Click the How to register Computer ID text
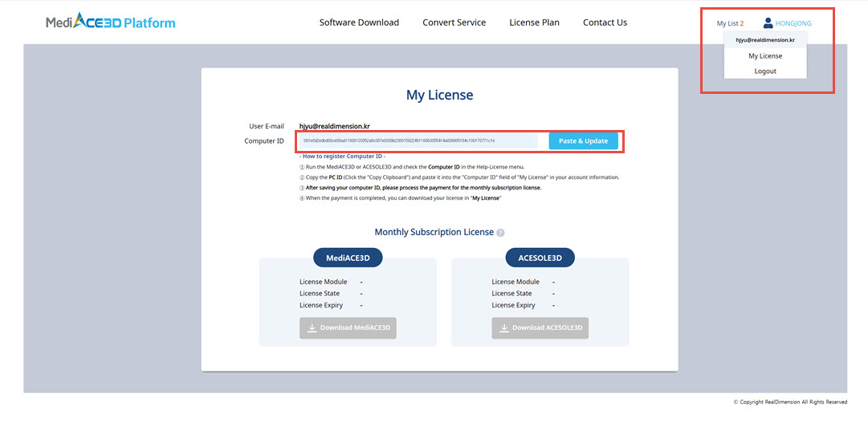Viewport: 868px width, 443px height. pos(343,156)
